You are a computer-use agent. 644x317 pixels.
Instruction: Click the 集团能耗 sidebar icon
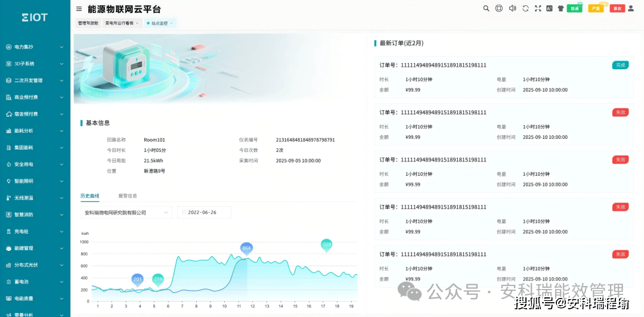click(x=8, y=147)
